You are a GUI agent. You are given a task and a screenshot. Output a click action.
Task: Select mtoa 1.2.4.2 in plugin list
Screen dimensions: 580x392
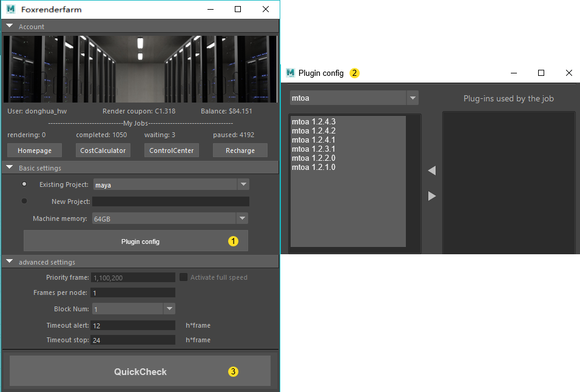click(x=313, y=131)
